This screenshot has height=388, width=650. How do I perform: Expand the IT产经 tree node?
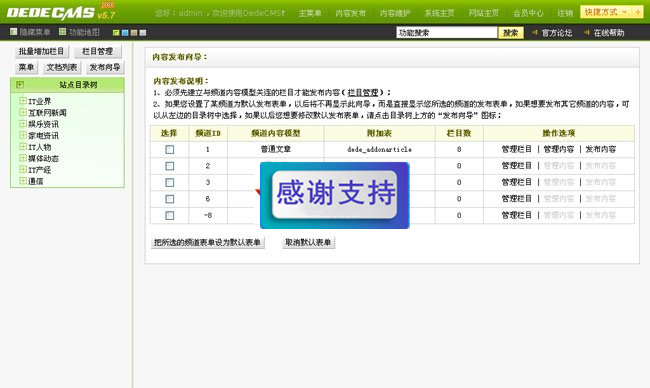tap(23, 169)
